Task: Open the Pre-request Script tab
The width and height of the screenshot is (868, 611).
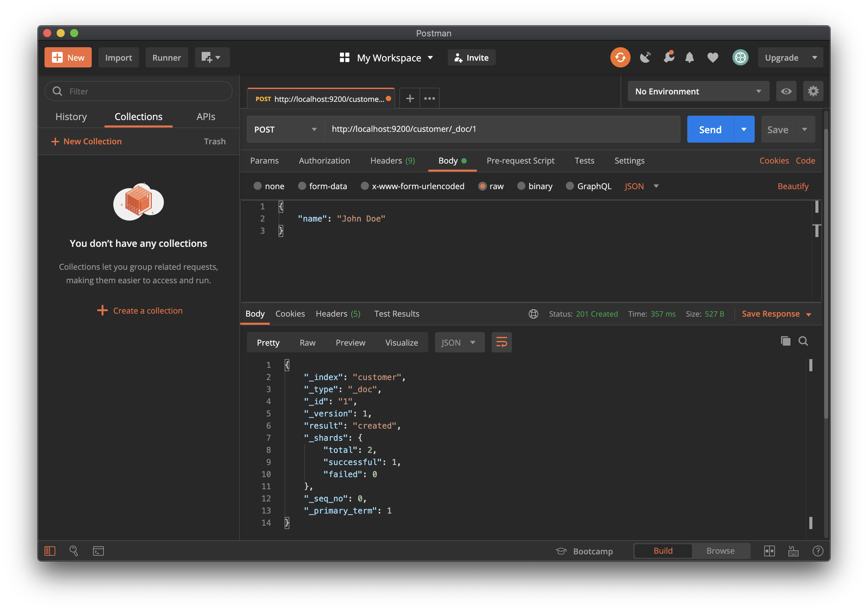Action: 520,161
